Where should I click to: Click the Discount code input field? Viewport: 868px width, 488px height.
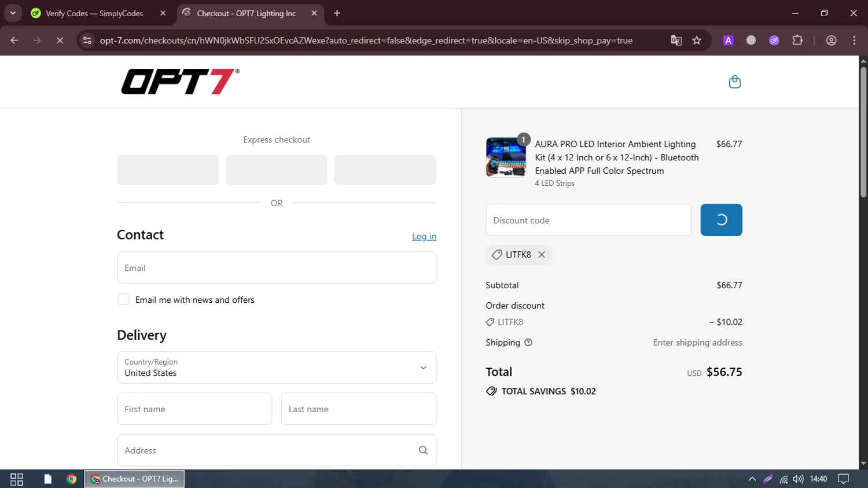point(589,220)
